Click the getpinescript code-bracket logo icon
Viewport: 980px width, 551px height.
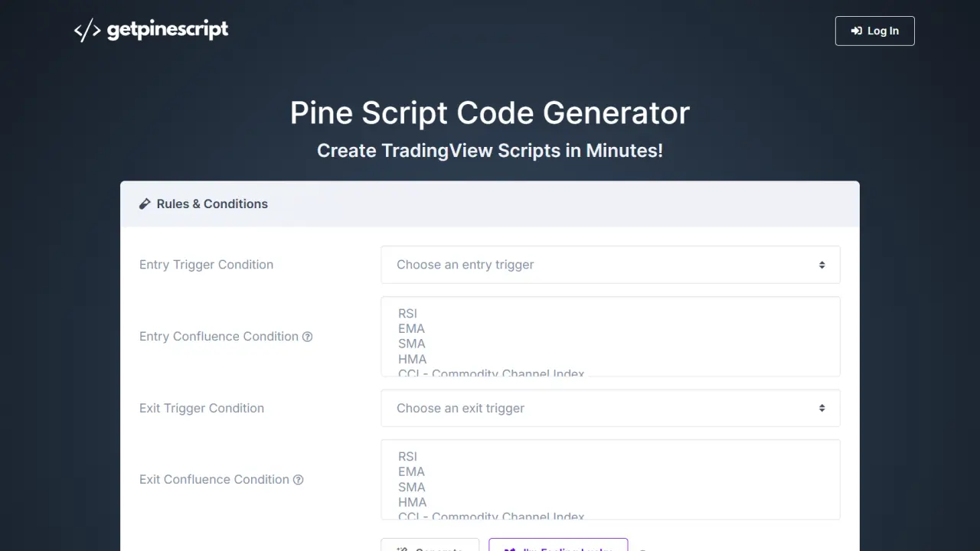tap(87, 31)
